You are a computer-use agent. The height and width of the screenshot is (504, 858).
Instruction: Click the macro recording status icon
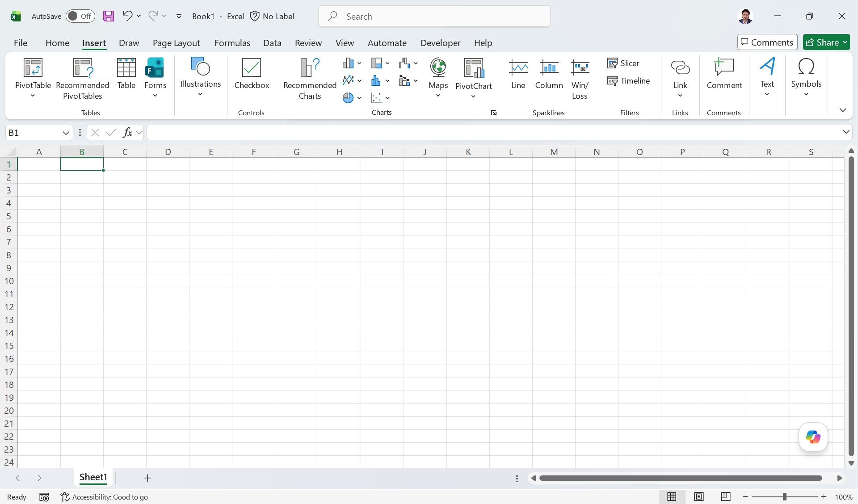[44, 497]
